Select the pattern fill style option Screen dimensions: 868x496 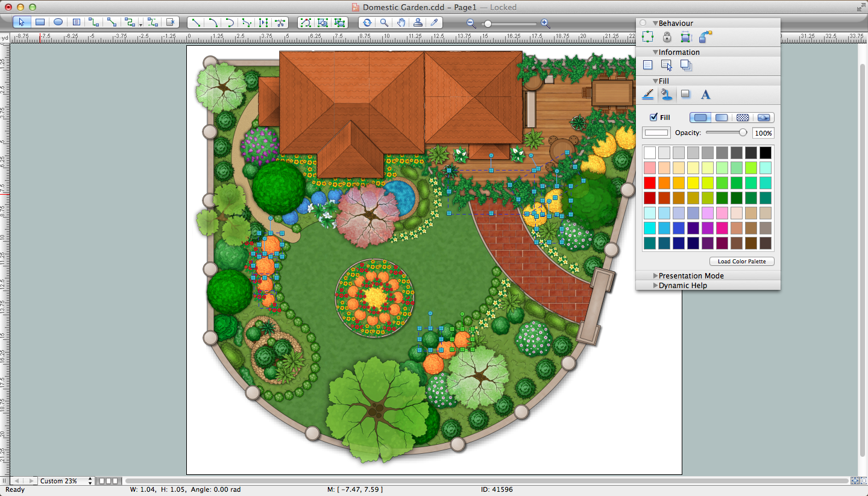point(743,118)
